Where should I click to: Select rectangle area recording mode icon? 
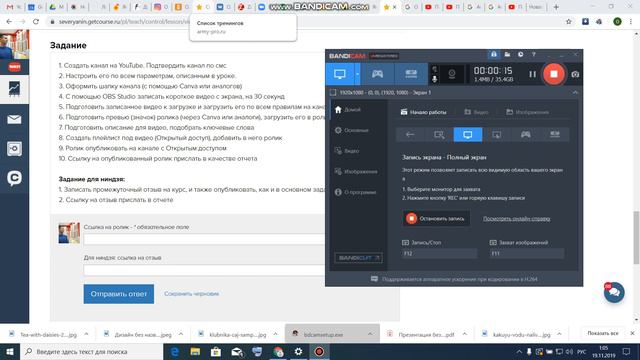[x=439, y=135]
